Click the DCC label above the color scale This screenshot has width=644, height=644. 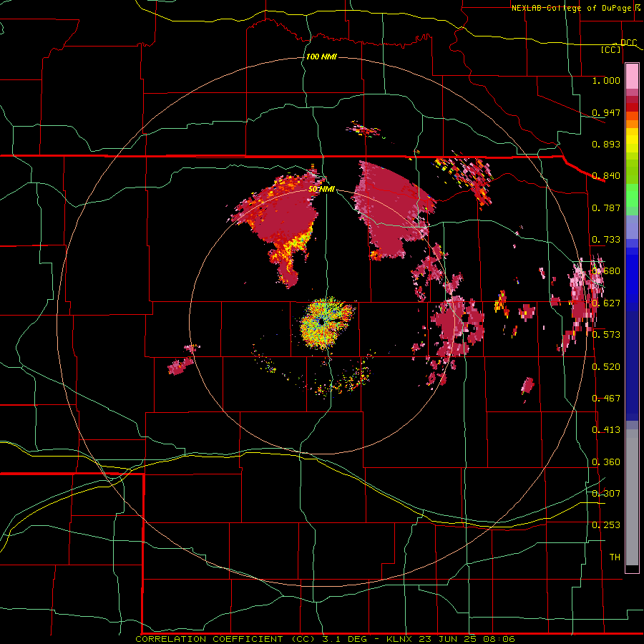point(628,43)
